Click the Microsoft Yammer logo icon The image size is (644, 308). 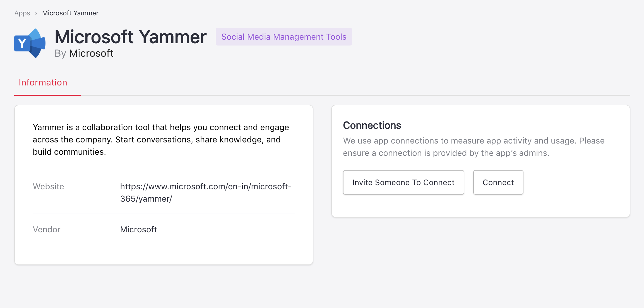[30, 43]
